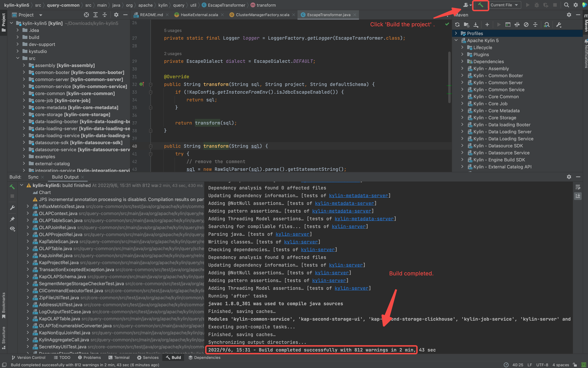Open the Terminal tool window tab
Viewport: 588px width, 368px height.
tap(119, 357)
